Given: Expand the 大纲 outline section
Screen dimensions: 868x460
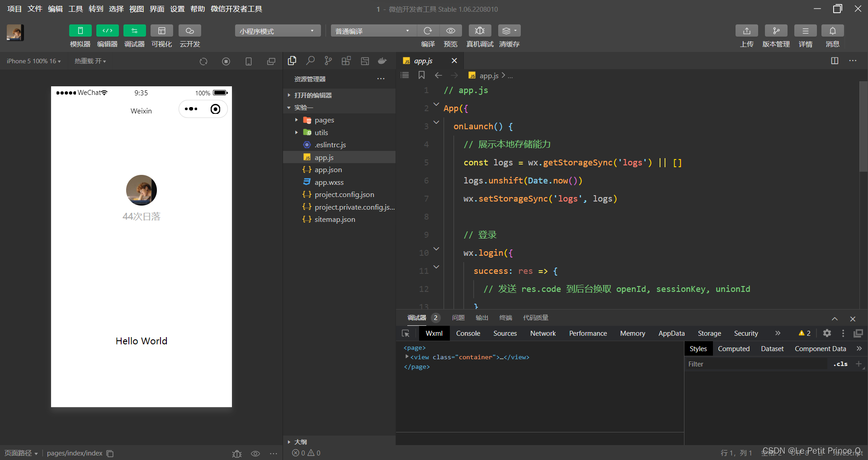Looking at the screenshot, I should pos(339,441).
